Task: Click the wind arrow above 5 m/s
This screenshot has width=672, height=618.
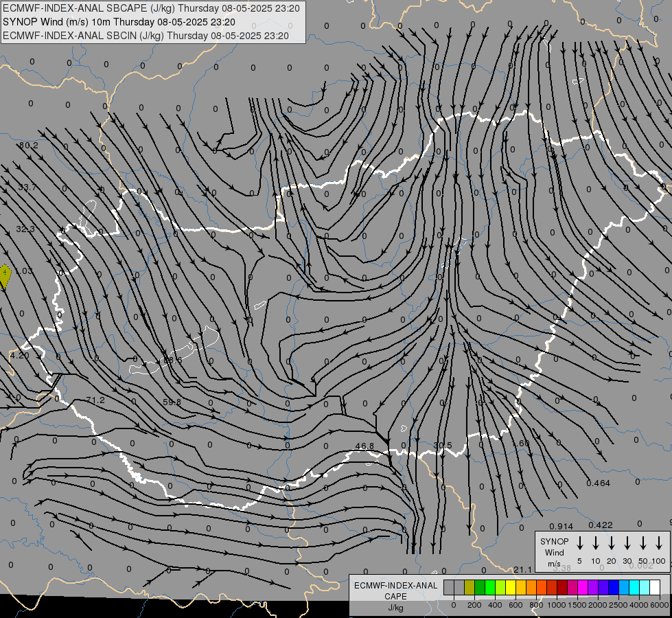Action: (579, 543)
